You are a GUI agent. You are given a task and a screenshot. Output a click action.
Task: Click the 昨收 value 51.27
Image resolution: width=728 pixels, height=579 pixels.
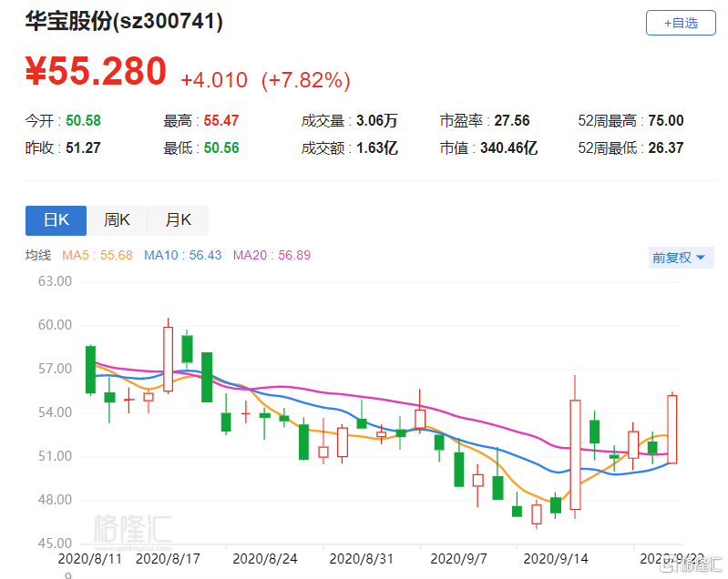coord(83,148)
